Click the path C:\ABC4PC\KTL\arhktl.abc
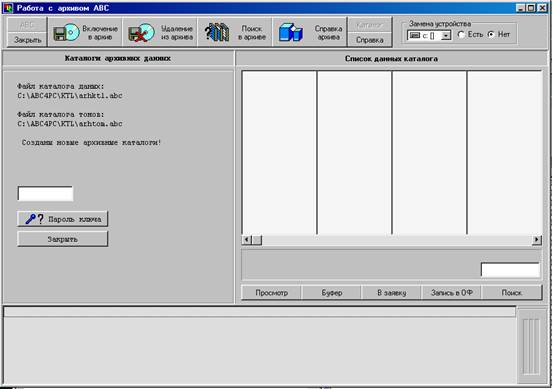 point(70,95)
